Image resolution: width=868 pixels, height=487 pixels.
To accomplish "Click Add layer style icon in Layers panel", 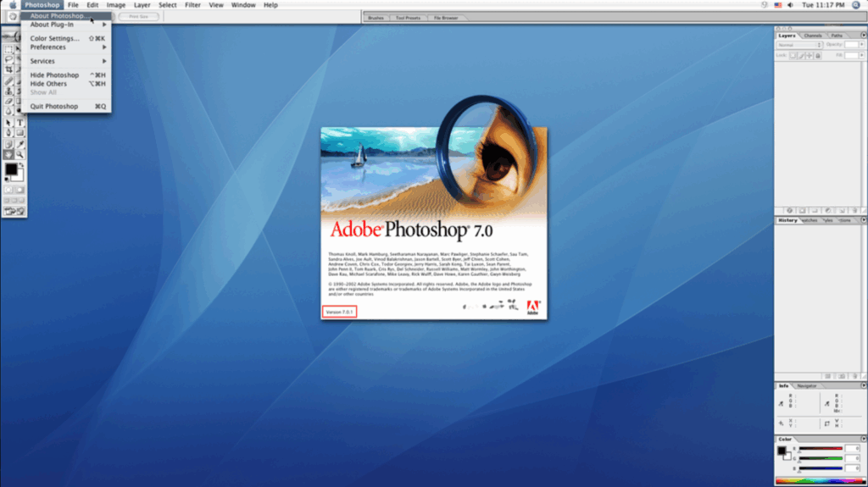I will (x=789, y=210).
